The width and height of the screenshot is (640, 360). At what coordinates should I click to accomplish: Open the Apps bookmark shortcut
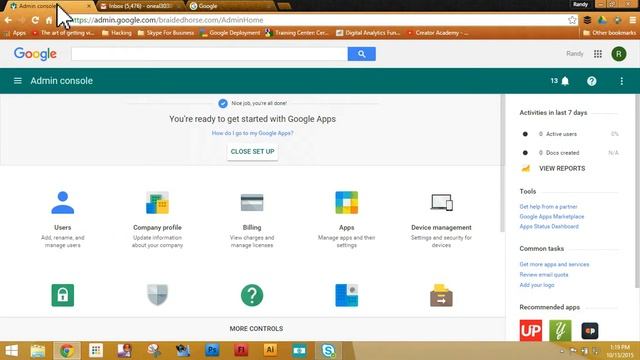pos(15,33)
